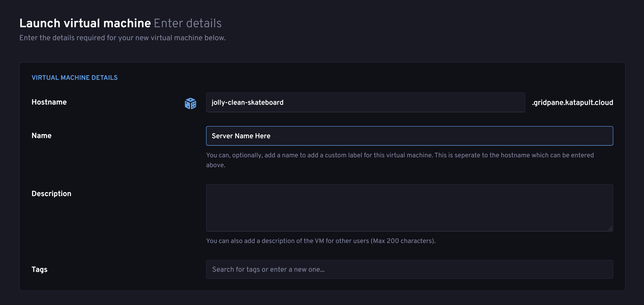The height and width of the screenshot is (305, 644).
Task: Click the Name field label
Action: pos(41,136)
